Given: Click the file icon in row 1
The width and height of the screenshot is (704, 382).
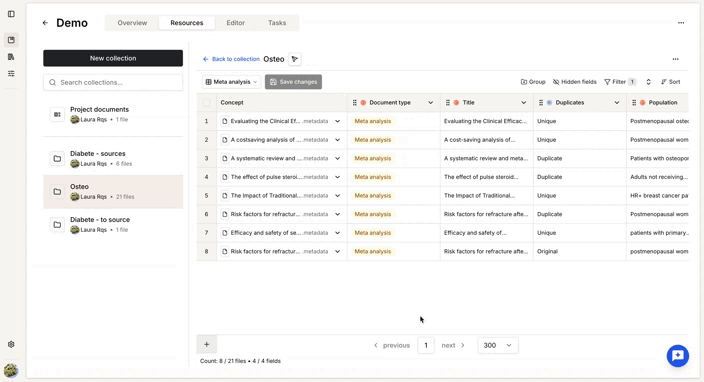Looking at the screenshot, I should click(x=224, y=121).
